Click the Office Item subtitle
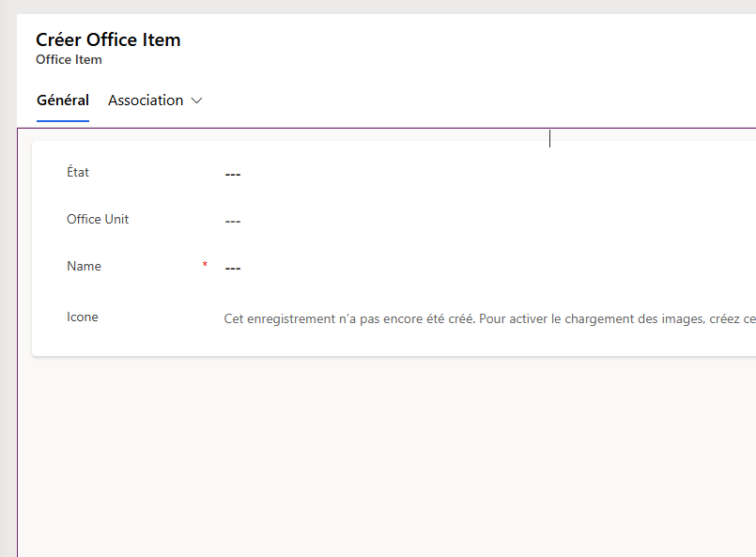Image resolution: width=756 pixels, height=557 pixels. 69,59
